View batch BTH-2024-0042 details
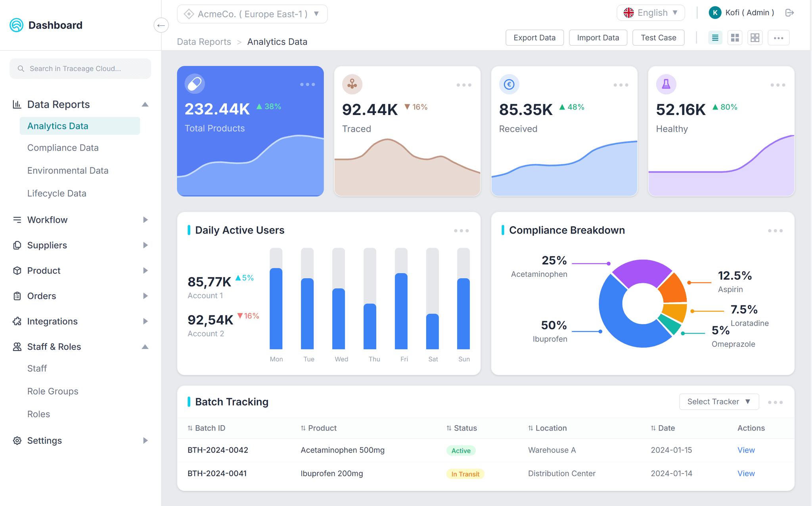This screenshot has width=812, height=506. pos(745,450)
